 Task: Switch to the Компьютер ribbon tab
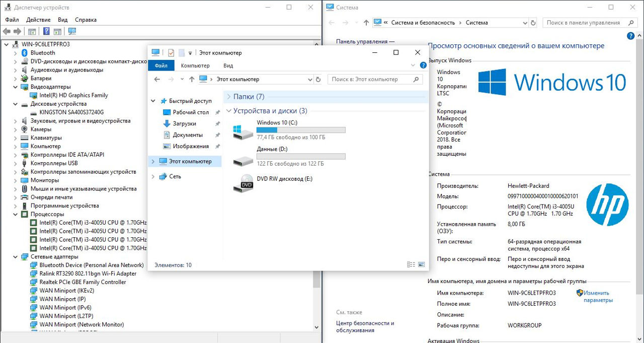(195, 65)
